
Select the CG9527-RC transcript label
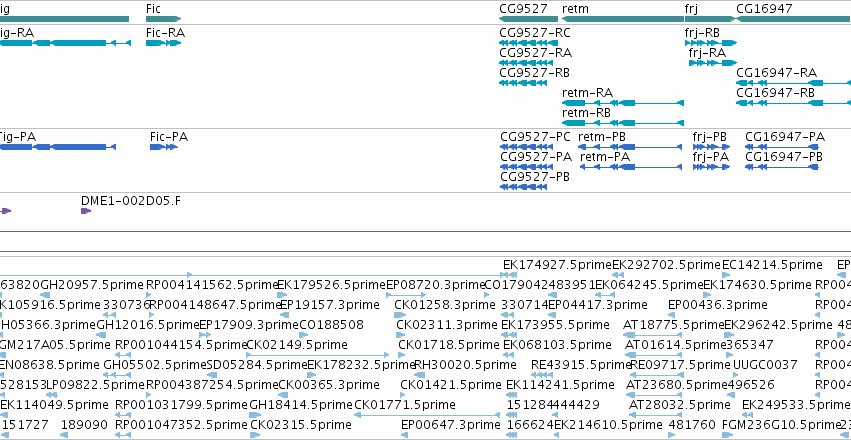(x=535, y=33)
